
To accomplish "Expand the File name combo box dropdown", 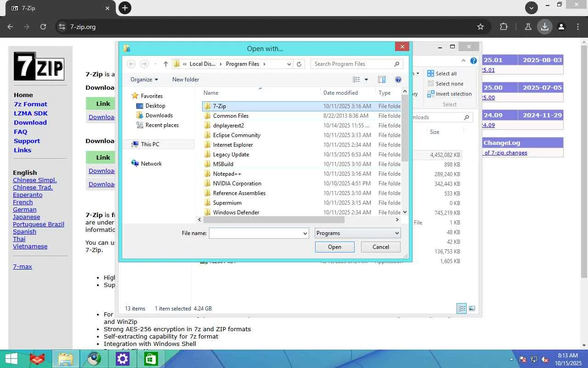I will tap(305, 233).
